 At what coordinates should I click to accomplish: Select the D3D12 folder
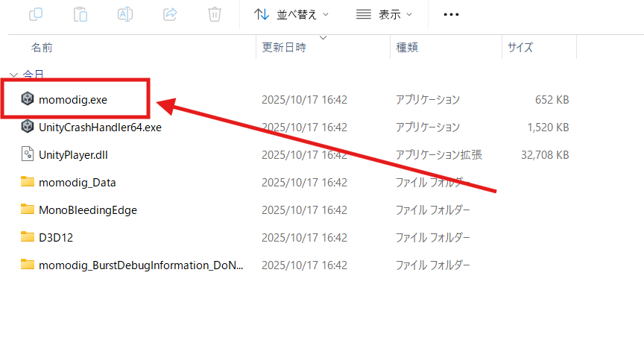(x=56, y=237)
